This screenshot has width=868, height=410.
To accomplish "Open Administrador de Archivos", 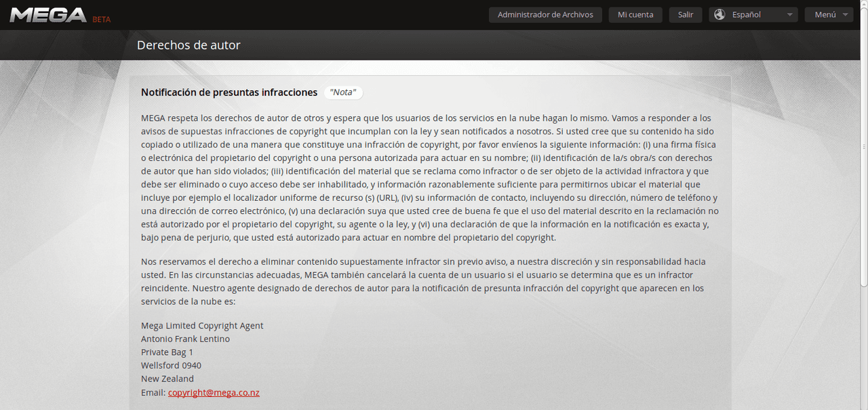I will pos(545,14).
